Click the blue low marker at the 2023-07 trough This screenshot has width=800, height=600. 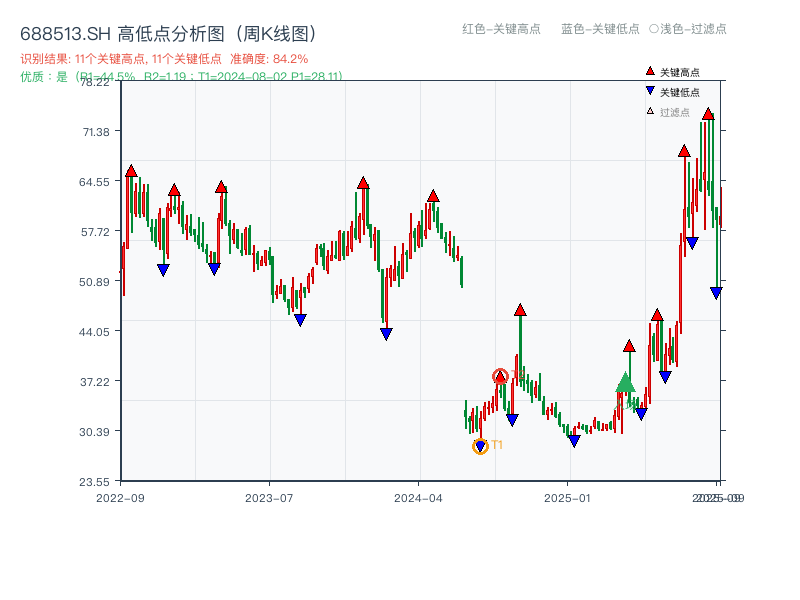pyautogui.click(x=300, y=320)
